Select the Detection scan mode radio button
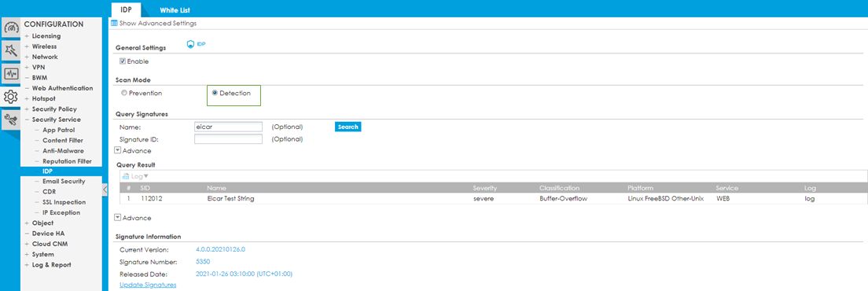The image size is (868, 291). (x=215, y=93)
